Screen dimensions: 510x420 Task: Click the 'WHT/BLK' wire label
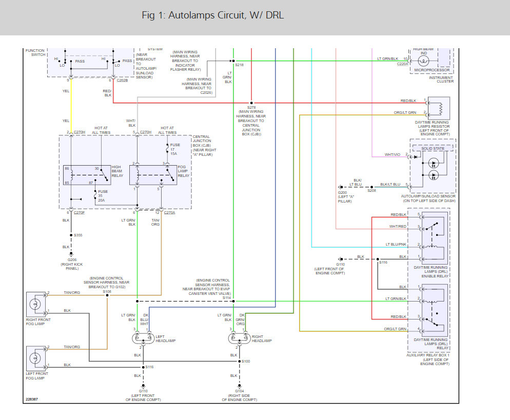point(131,123)
